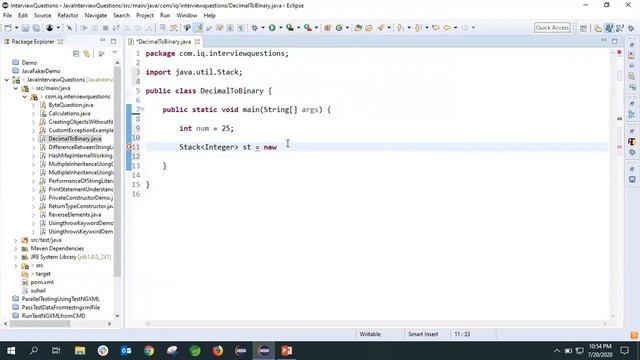This screenshot has width=640, height=360.
Task: Click the Open Task icon
Action: tap(369, 28)
